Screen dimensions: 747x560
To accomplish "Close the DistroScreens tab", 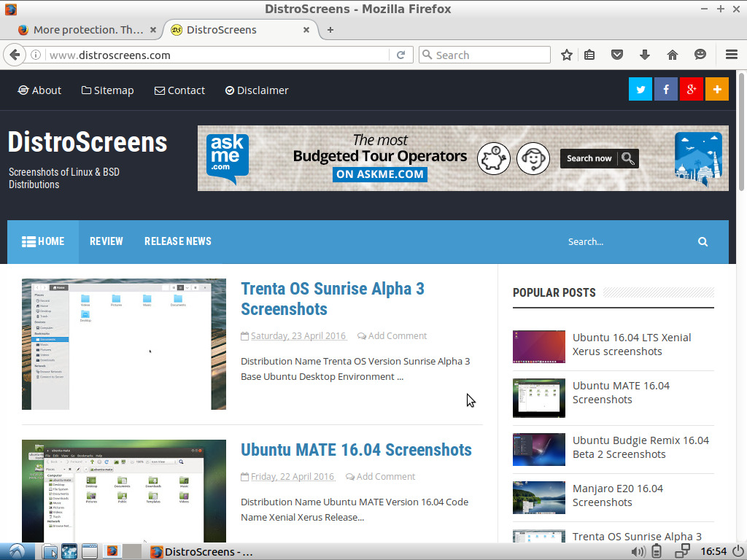I will tap(306, 29).
